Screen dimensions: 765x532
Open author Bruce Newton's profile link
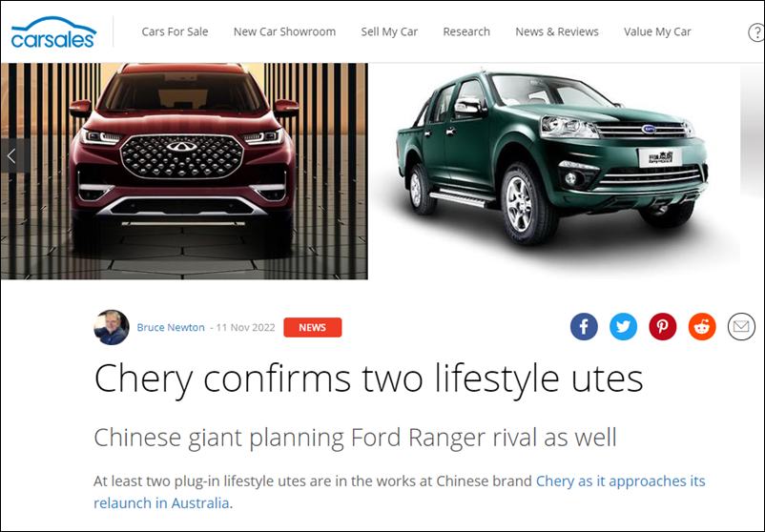click(171, 327)
